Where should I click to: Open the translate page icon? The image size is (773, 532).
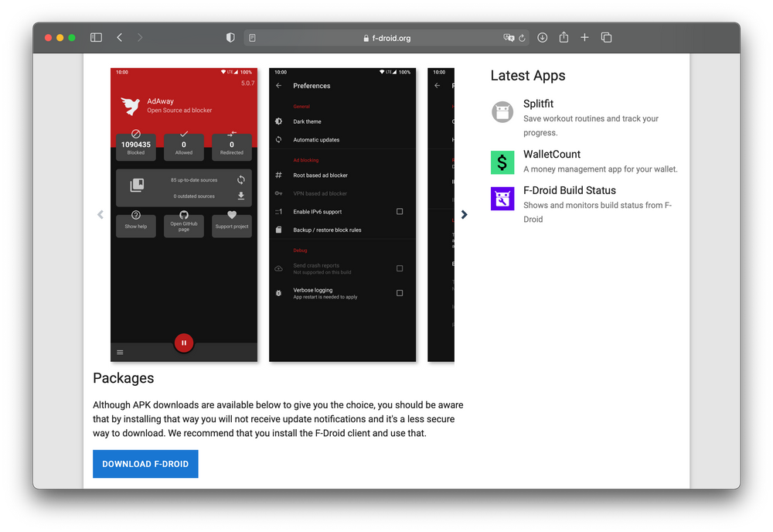click(509, 38)
